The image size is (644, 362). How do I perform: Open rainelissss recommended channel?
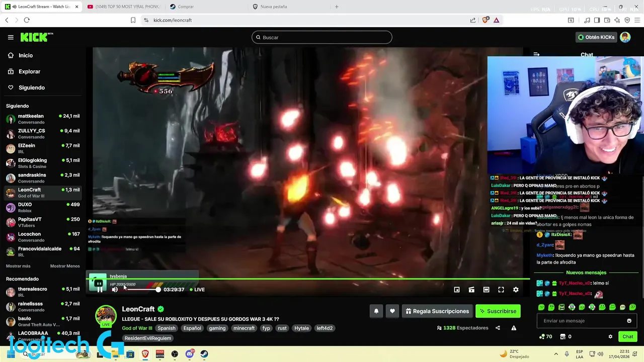[43, 307]
